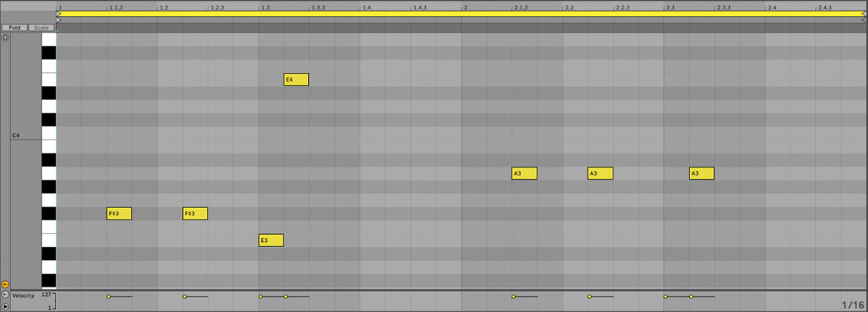Click the C4 piano key

[48, 134]
